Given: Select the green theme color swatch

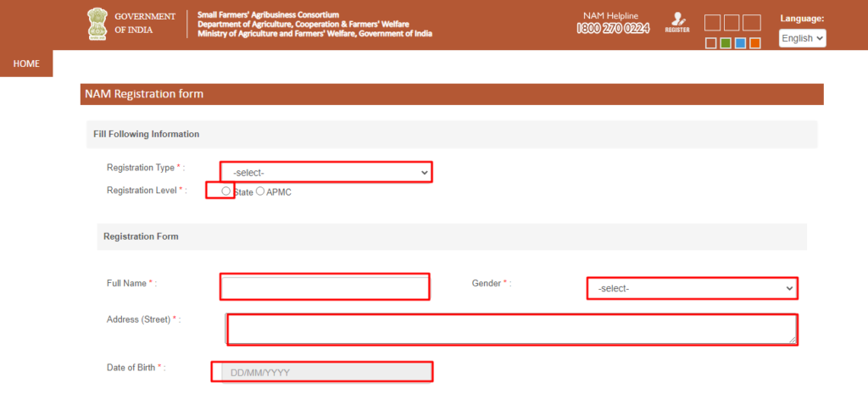Looking at the screenshot, I should click(x=726, y=43).
